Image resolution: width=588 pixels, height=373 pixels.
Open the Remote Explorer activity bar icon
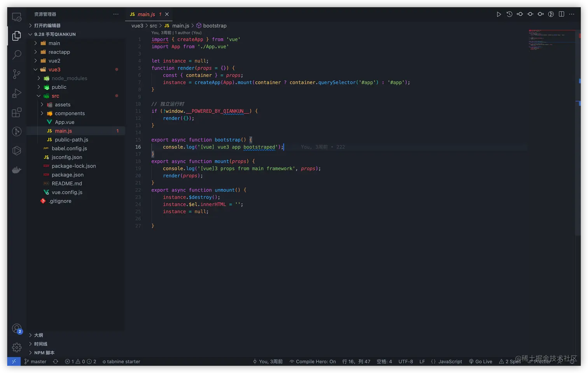(x=17, y=17)
